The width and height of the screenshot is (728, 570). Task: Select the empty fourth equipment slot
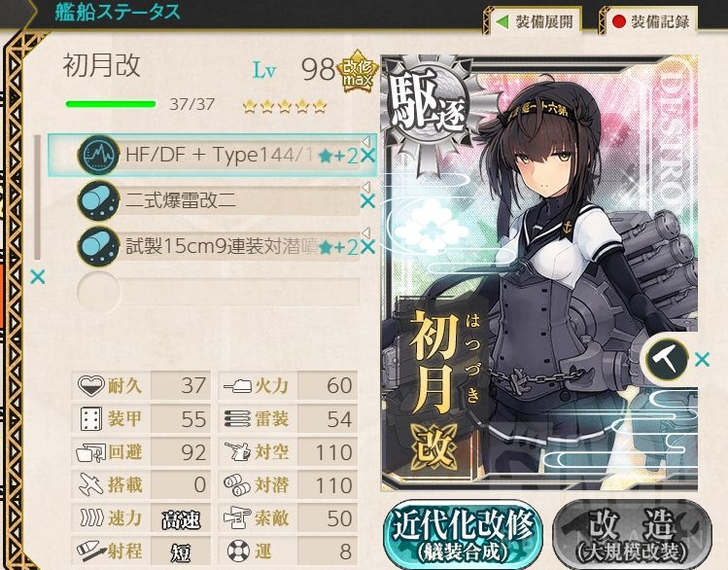click(219, 292)
